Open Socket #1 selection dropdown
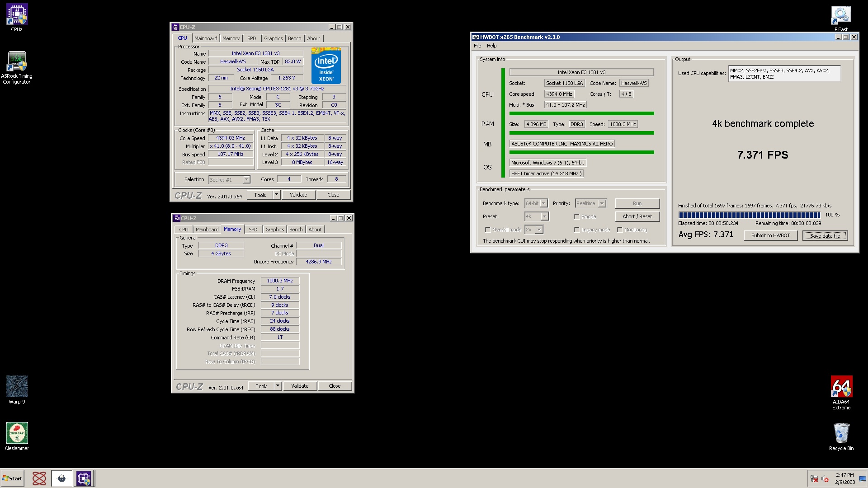The width and height of the screenshot is (868, 488). [x=246, y=179]
